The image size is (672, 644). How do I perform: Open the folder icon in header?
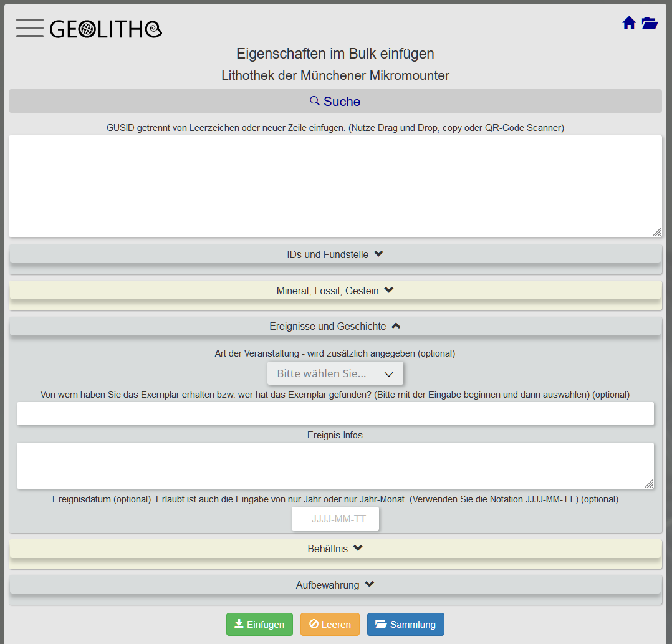pyautogui.click(x=650, y=24)
